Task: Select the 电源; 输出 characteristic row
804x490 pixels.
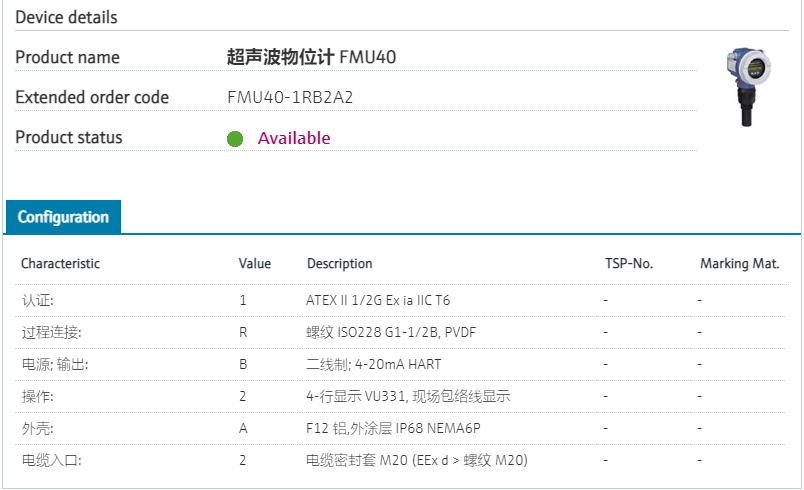Action: tap(55, 364)
